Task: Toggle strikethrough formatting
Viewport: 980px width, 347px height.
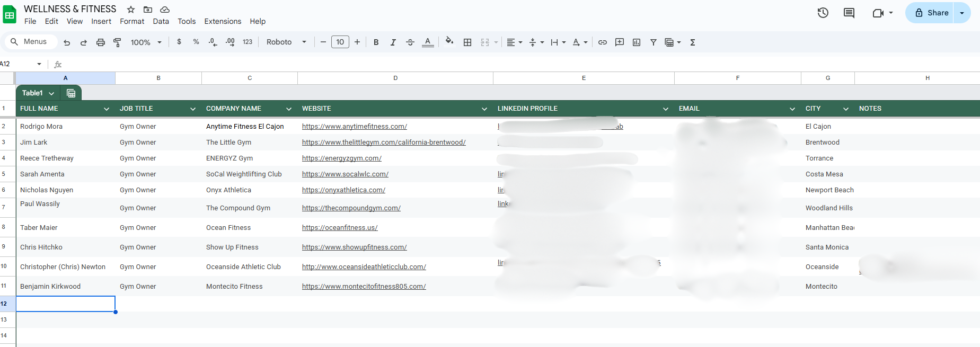Action: pos(410,42)
